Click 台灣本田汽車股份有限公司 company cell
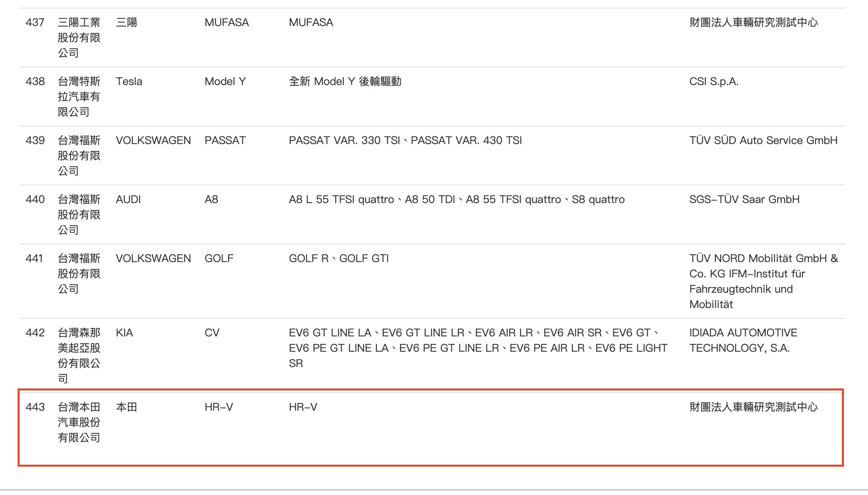 tap(79, 422)
